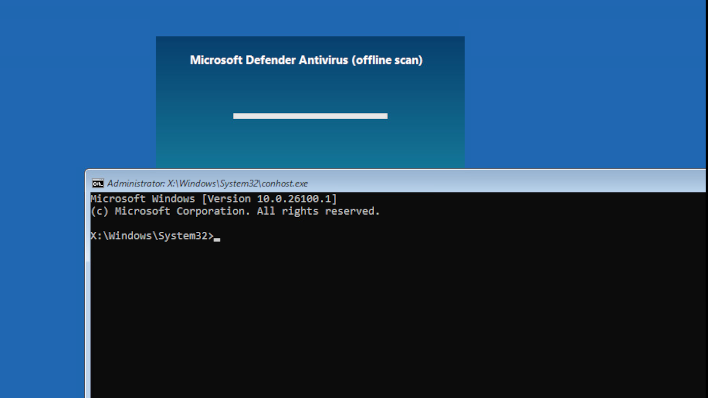Click the Defender panel below the progress bar

pyautogui.click(x=310, y=144)
